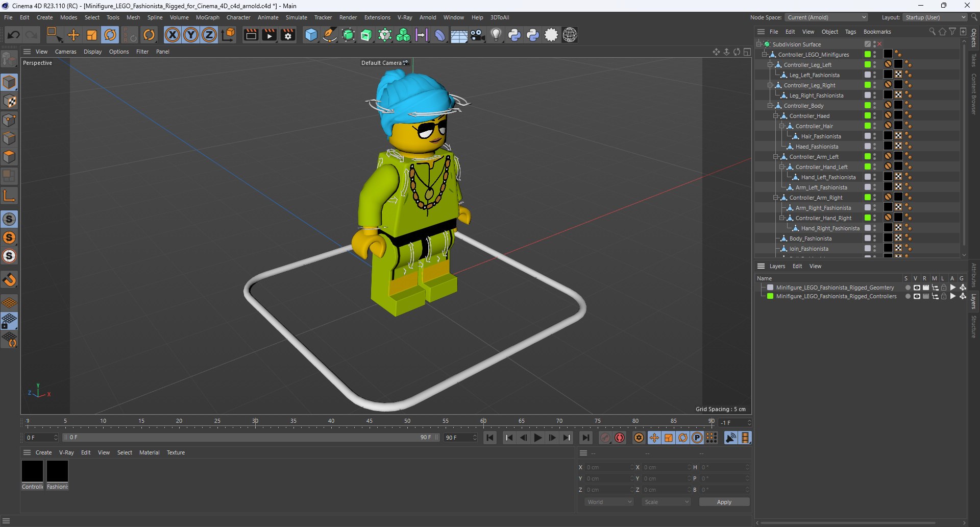Toggle the Z axis lock
The width and height of the screenshot is (980, 527).
tap(209, 35)
